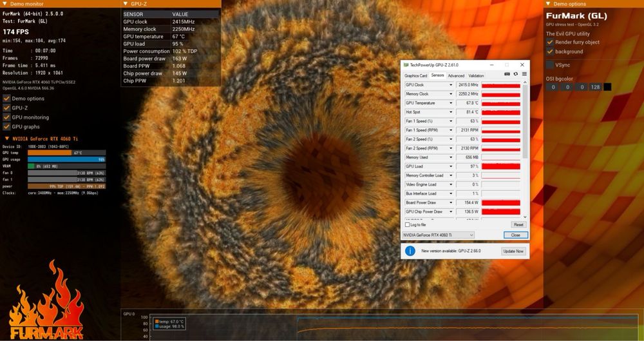Click the GPU-Z sensors vertical scrollbar
644x341 pixels.
[525, 122]
